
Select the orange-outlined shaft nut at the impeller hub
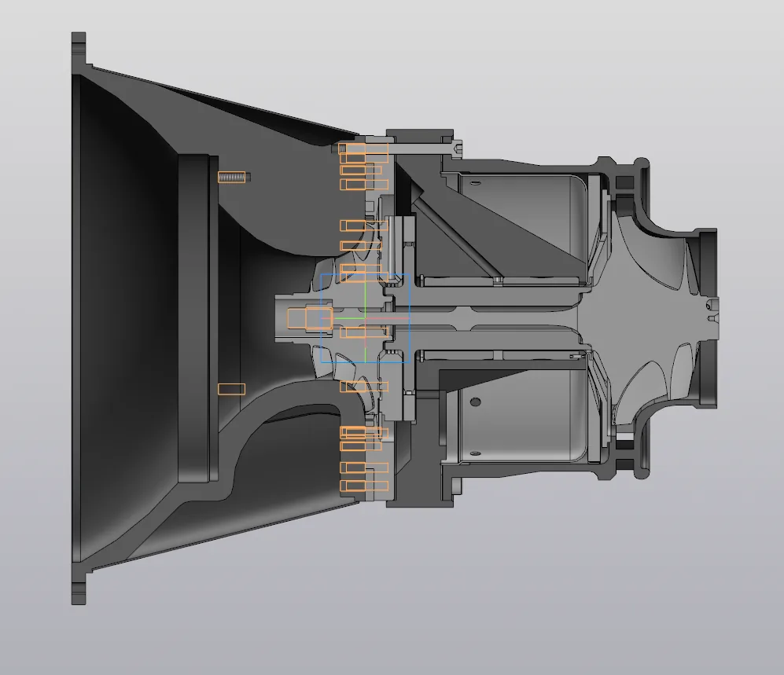pyautogui.click(x=310, y=319)
